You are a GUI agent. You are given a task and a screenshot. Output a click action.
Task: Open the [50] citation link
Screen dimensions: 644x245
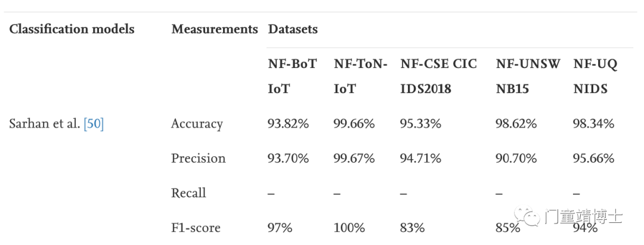coord(93,124)
